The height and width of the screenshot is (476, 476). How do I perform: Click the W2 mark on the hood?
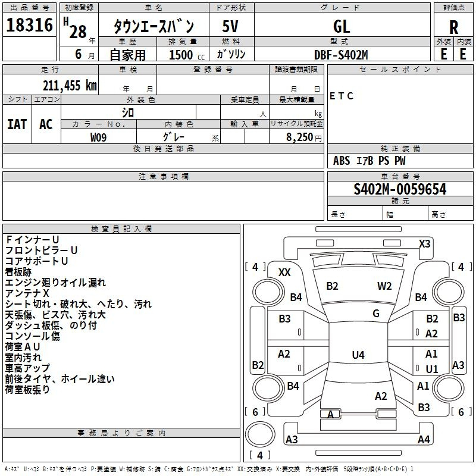click(x=384, y=286)
